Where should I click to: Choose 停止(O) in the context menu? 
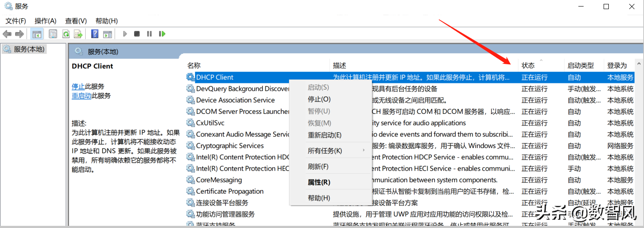coord(319,99)
